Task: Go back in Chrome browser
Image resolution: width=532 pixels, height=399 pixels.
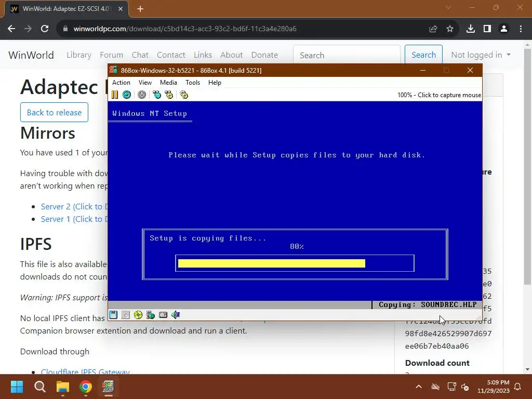Action: pos(11,29)
